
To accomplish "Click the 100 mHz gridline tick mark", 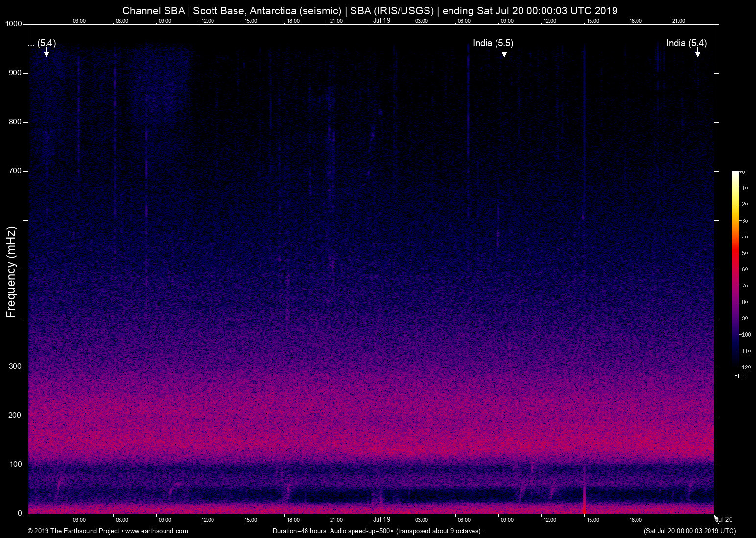I will coord(22,464).
